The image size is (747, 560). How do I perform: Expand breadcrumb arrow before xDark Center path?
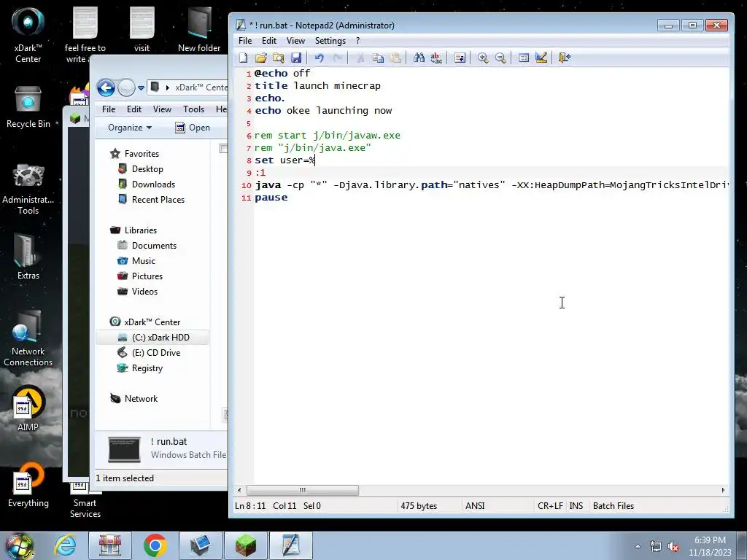(x=168, y=87)
